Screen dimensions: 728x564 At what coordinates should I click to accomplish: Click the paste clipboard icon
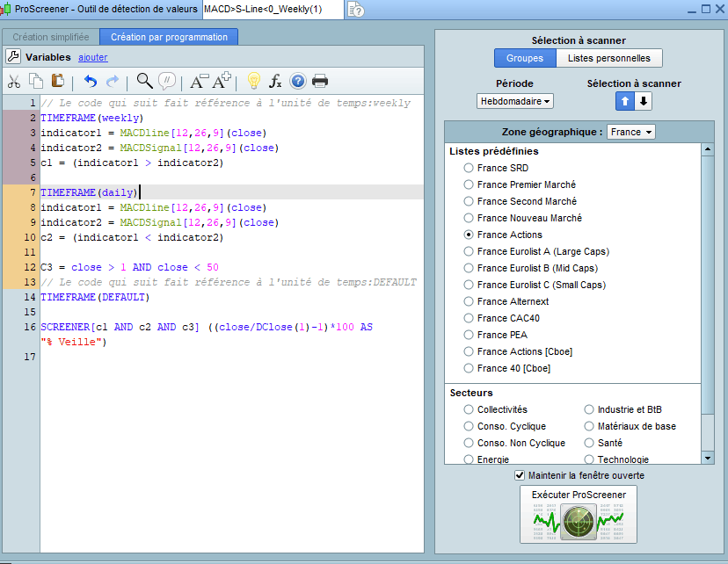(57, 82)
